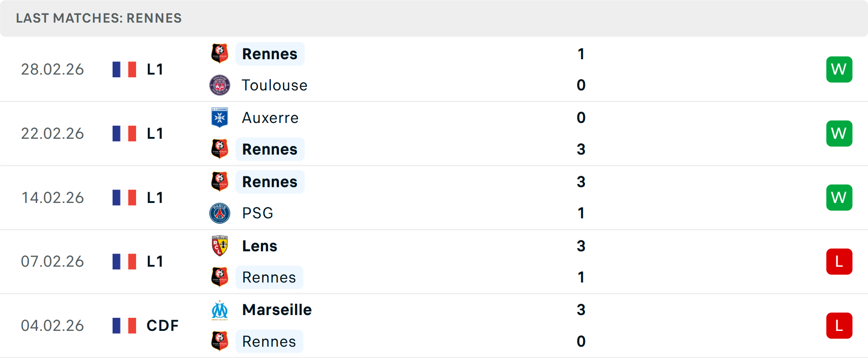Screen dimensions: 868x358
Task: Click the French flag next to CDF
Action: (124, 325)
